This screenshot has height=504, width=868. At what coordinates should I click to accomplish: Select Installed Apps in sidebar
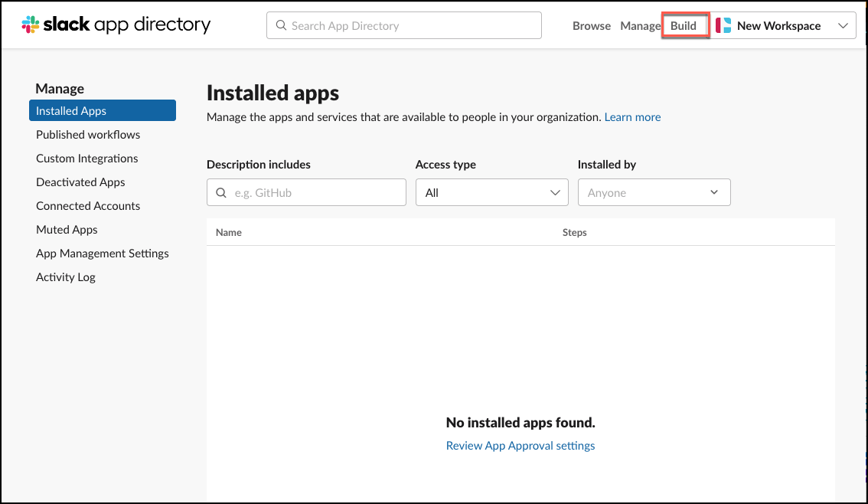(x=103, y=110)
